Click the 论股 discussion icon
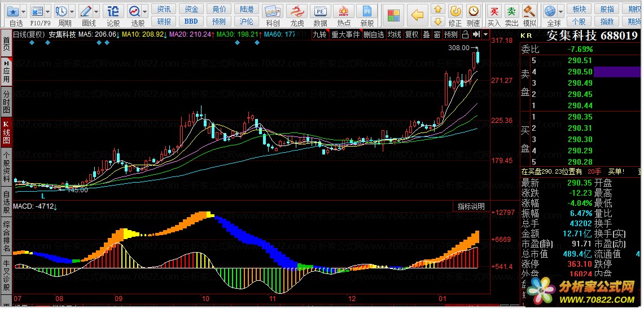This screenshot has width=644, height=309. point(113,11)
